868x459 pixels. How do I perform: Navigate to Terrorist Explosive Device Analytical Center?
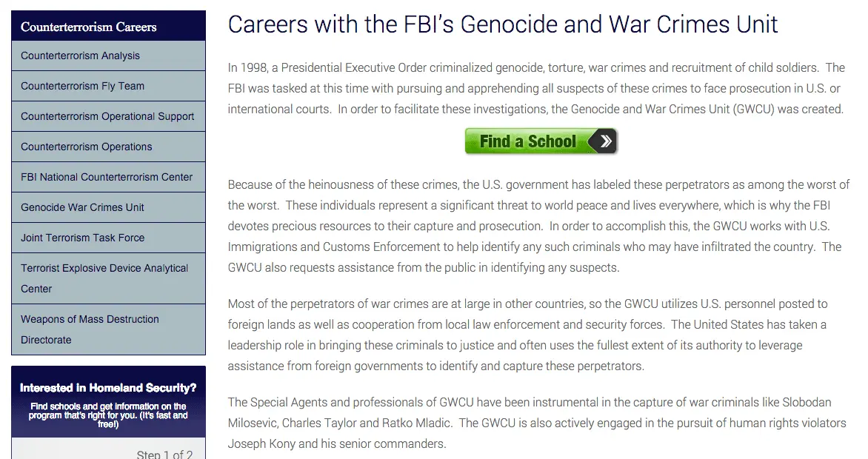104,278
